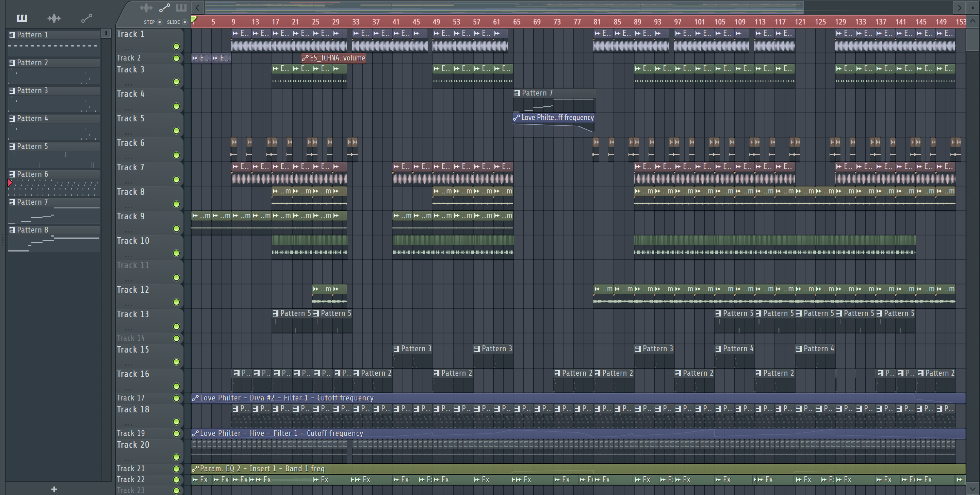
Task: Open Love Philter frequency automation clip menu
Action: coord(516,118)
